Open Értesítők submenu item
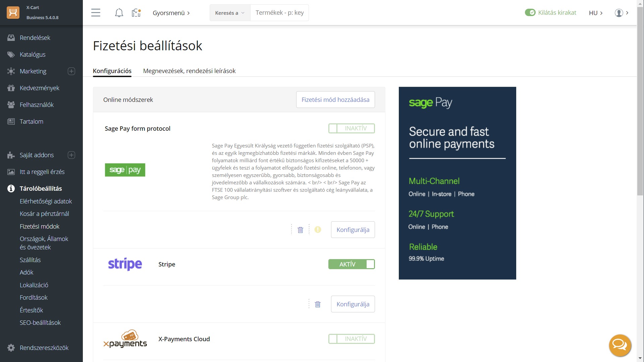The image size is (644, 362). [x=32, y=310]
